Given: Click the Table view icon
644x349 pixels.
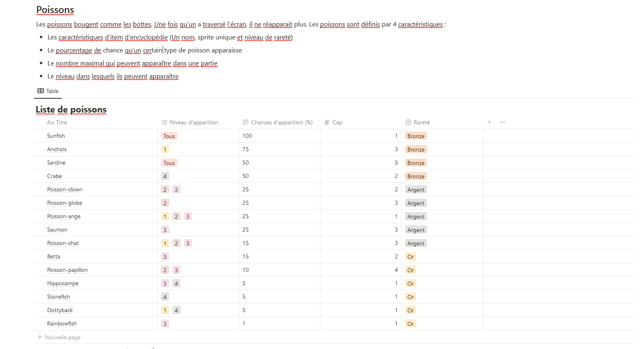Looking at the screenshot, I should point(41,91).
